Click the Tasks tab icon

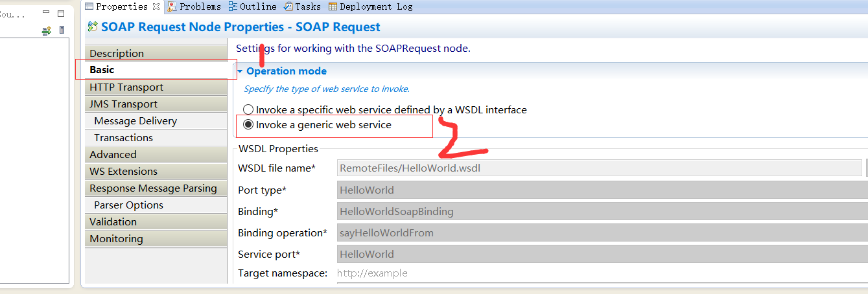(x=288, y=6)
